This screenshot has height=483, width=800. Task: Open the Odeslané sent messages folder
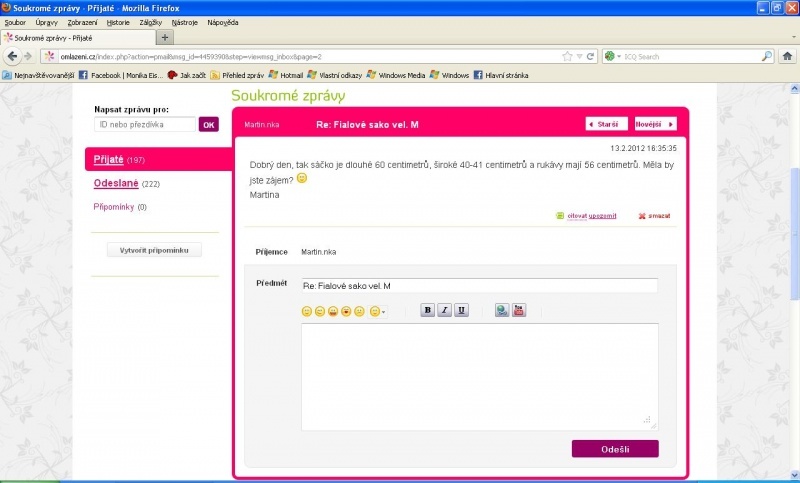(116, 184)
